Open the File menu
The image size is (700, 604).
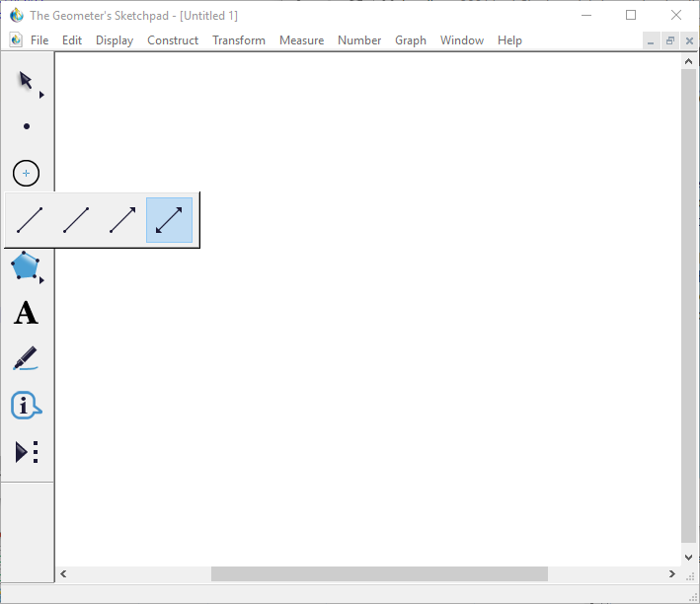click(x=39, y=40)
